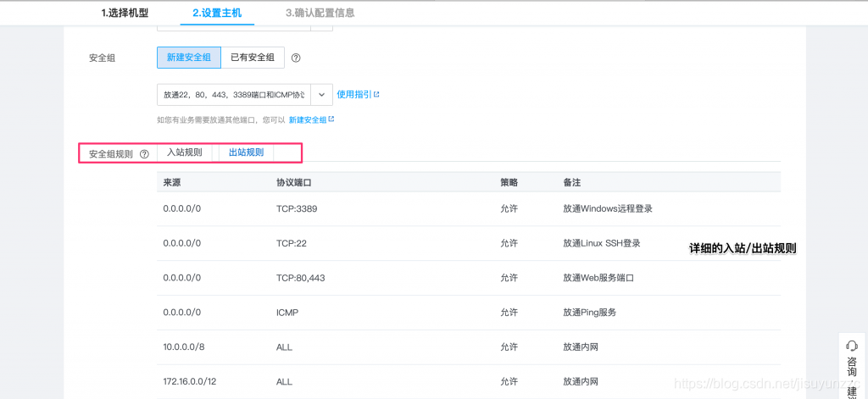
Task: Click the 策略 column header
Action: (509, 182)
